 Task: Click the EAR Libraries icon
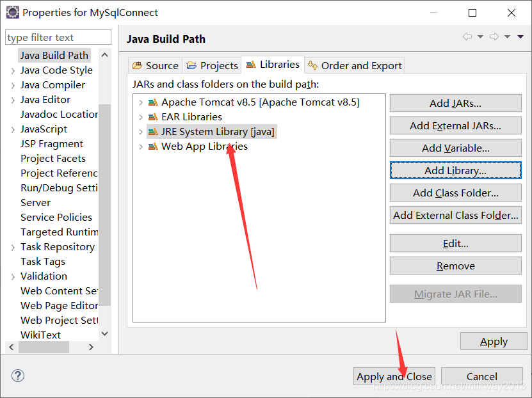pos(154,116)
